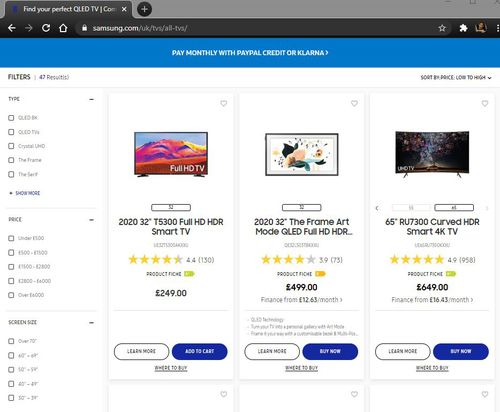Open Where To Buy for RU7300 TV
This screenshot has height=412, width=500.
[x=432, y=368]
